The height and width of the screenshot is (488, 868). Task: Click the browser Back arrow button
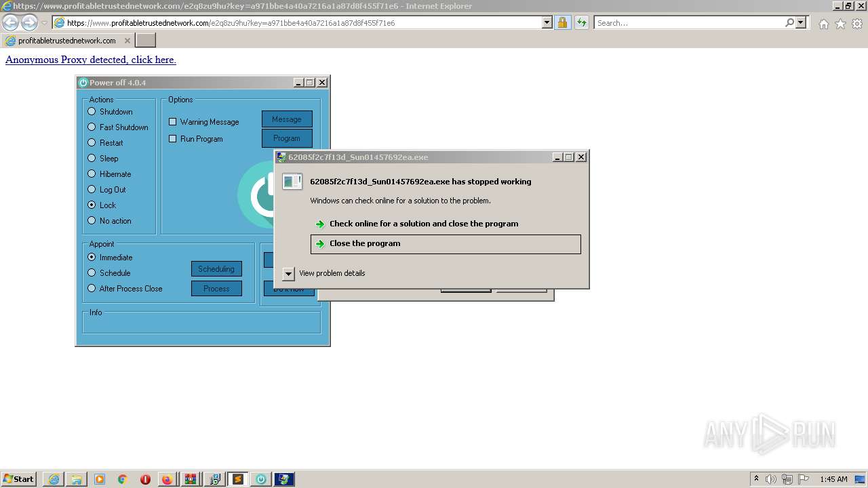point(11,23)
